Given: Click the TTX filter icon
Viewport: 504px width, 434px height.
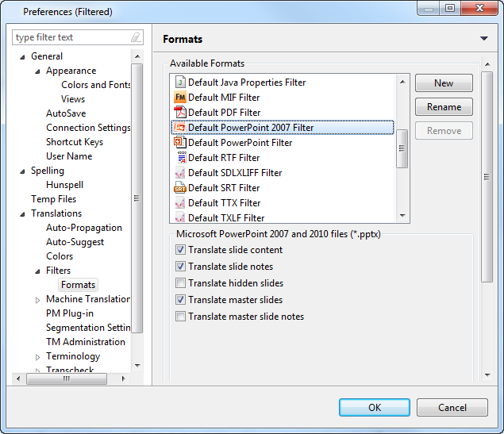Looking at the screenshot, I should click(x=180, y=203).
